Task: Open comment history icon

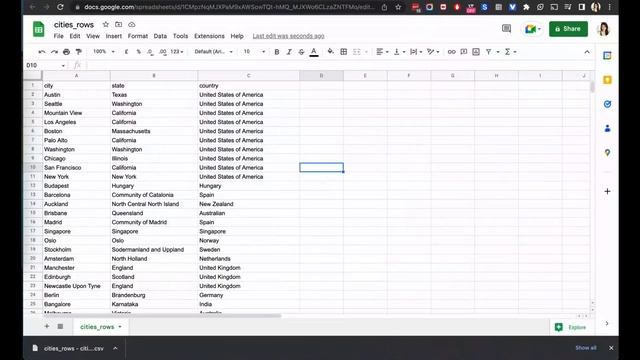Action: coord(506,29)
